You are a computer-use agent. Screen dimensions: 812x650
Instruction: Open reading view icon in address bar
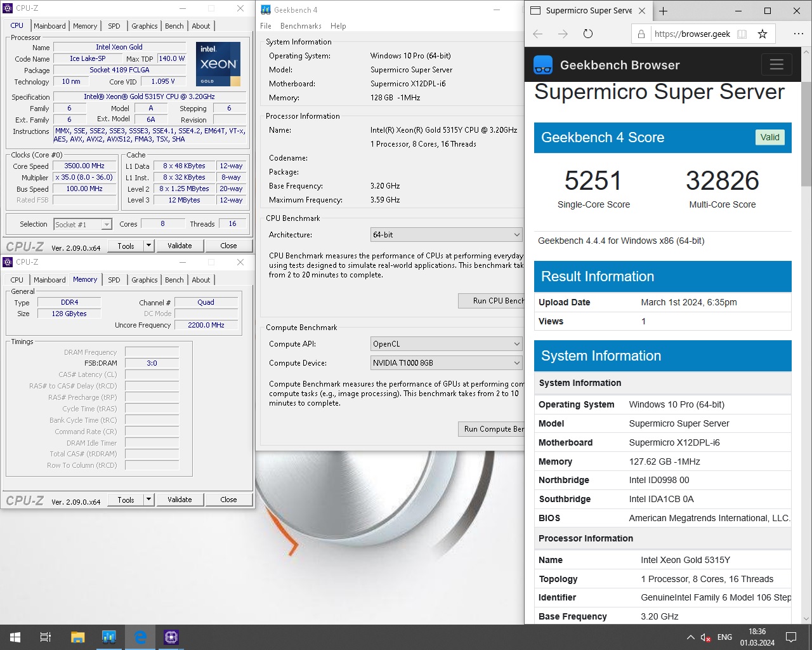pos(742,34)
